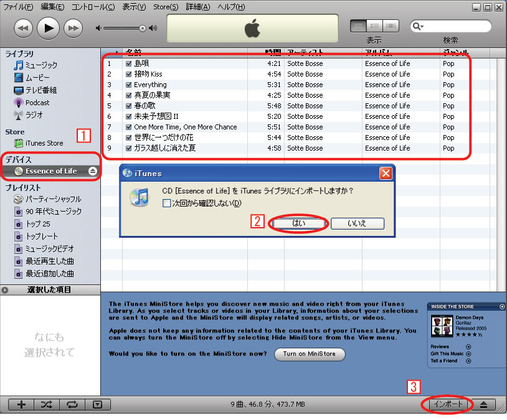Close the iTunes import dialog

(x=386, y=174)
